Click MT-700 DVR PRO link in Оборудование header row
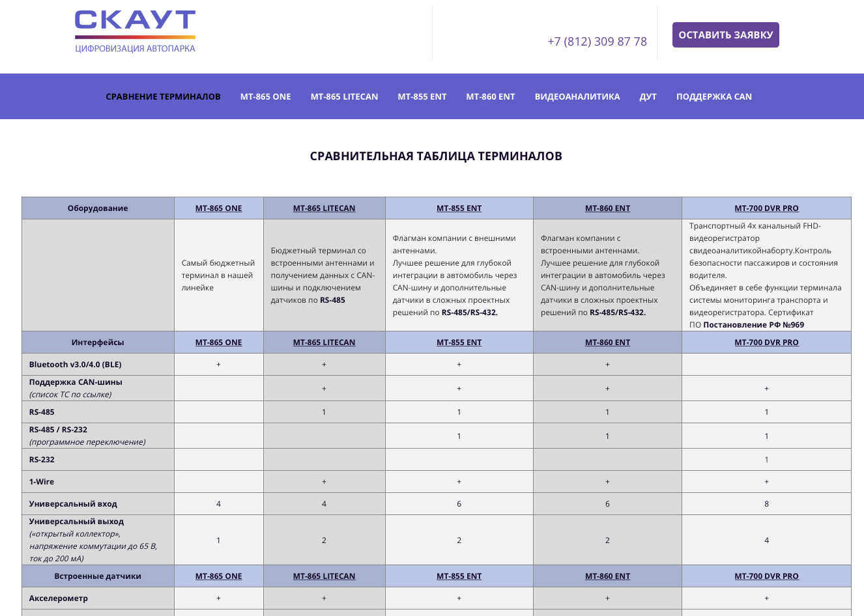This screenshot has height=616, width=864. click(x=766, y=208)
